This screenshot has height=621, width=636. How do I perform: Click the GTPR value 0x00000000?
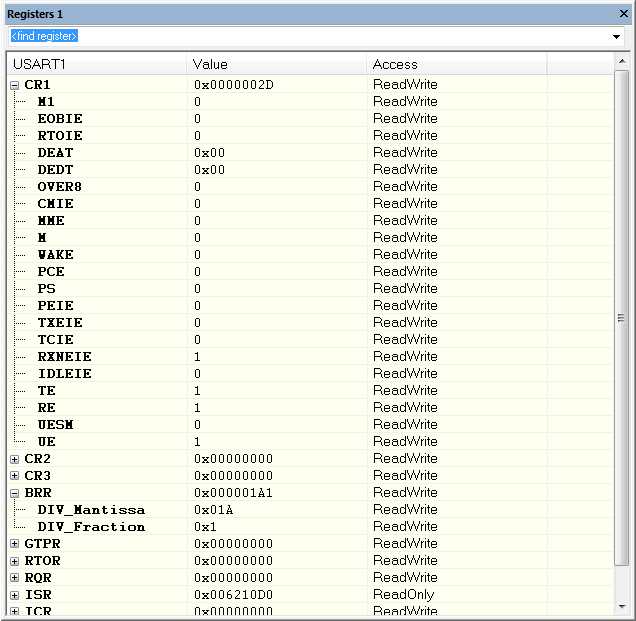233,544
